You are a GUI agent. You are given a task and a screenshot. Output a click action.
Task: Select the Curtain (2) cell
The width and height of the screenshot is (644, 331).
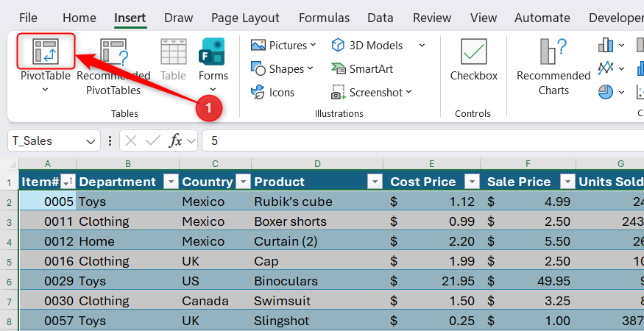click(317, 241)
